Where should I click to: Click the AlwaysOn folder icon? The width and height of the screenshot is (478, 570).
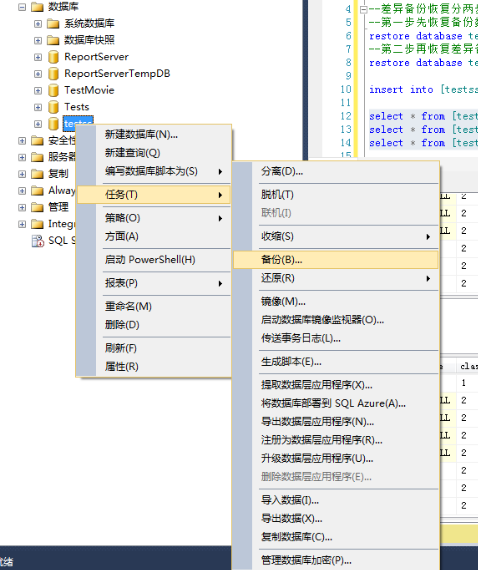click(x=37, y=191)
